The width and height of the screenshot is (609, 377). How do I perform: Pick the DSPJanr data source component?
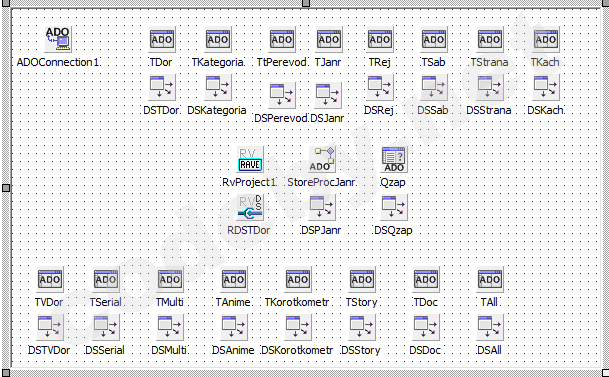[322, 207]
